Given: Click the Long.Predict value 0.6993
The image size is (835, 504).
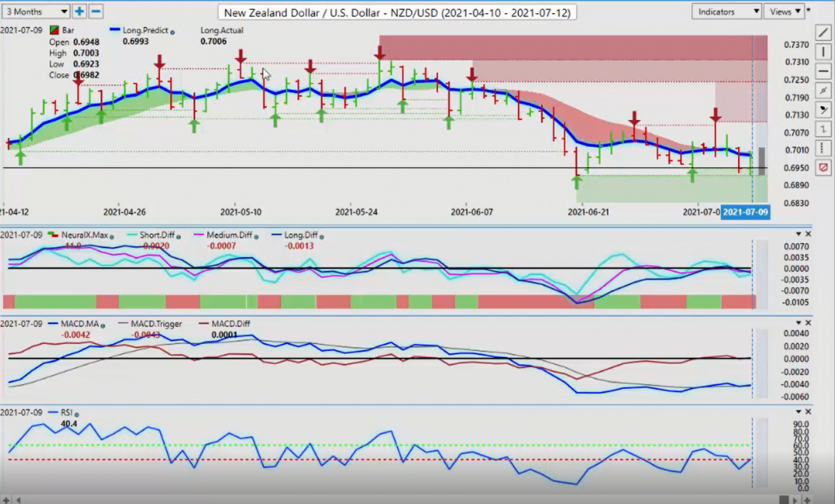Looking at the screenshot, I should (135, 42).
